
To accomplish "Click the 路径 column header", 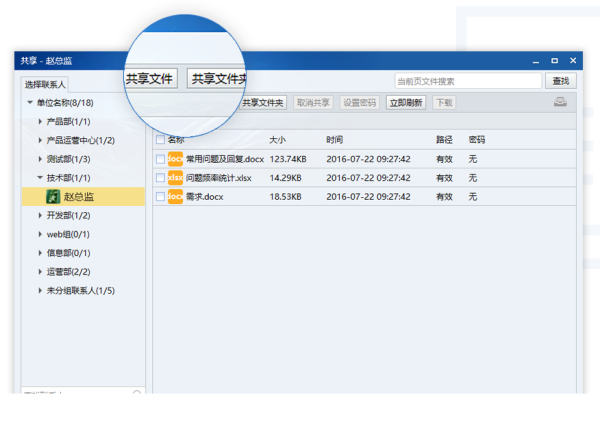I will (x=444, y=140).
